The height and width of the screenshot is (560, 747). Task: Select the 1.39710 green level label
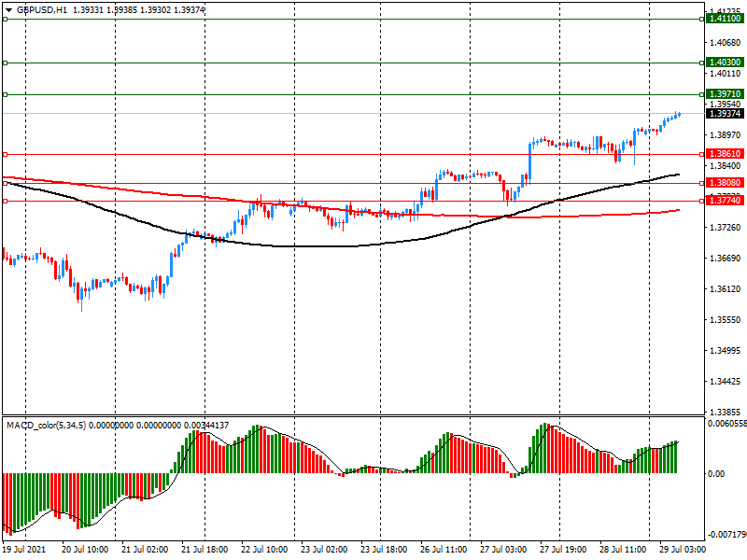725,94
